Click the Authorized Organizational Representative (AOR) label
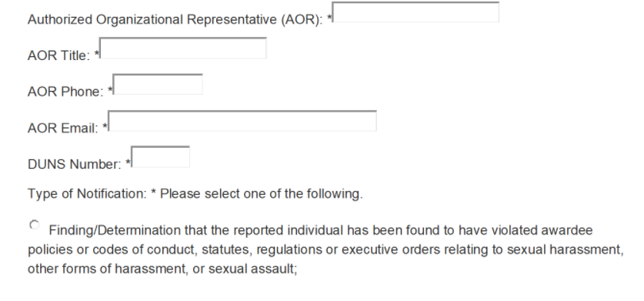This screenshot has width=644, height=301. click(175, 19)
